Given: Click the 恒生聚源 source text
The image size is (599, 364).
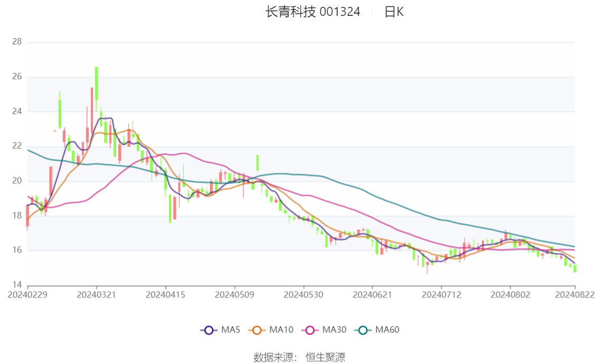Looking at the screenshot, I should 325,358.
